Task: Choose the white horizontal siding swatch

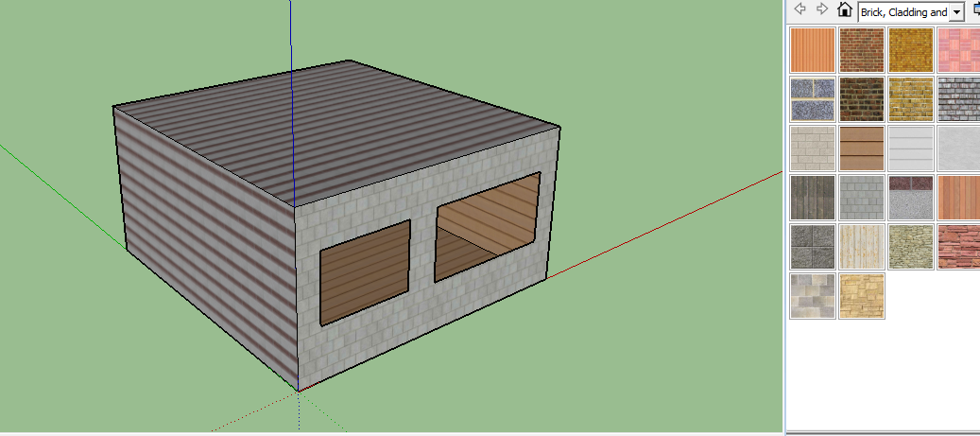Action: 911,148
